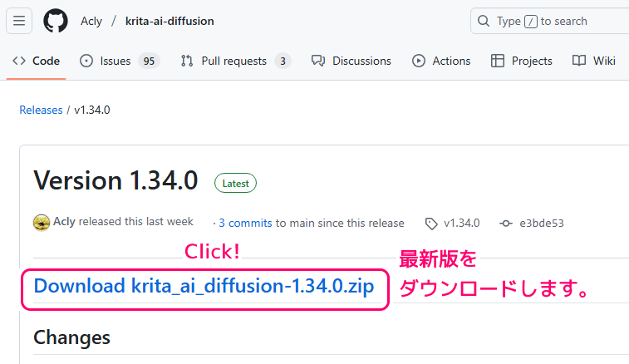Image resolution: width=629 pixels, height=364 pixels.
Task: Open the Acly author link in release info
Action: click(x=64, y=222)
